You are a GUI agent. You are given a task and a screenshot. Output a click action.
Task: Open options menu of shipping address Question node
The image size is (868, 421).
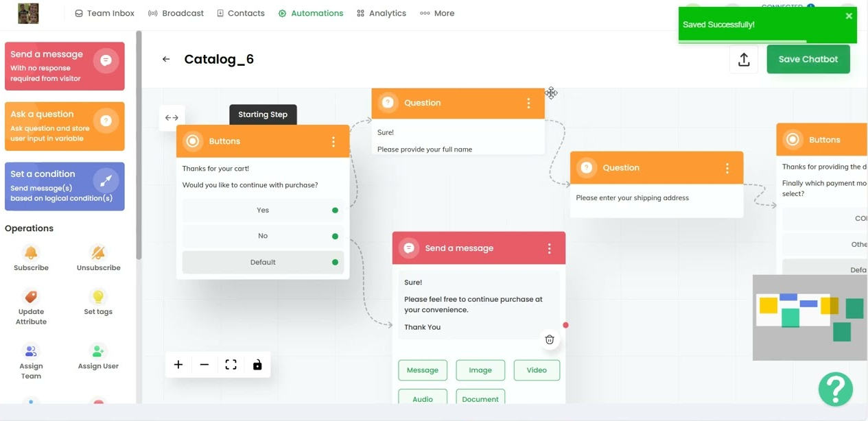(727, 168)
